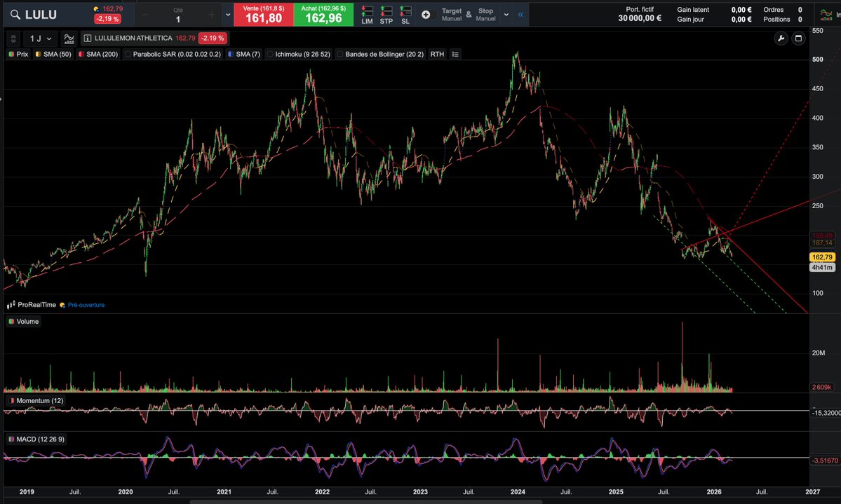Screen dimensions: 841x504
Task: Click the red -2,19 % badge under the top 162,79
Action: click(x=107, y=19)
